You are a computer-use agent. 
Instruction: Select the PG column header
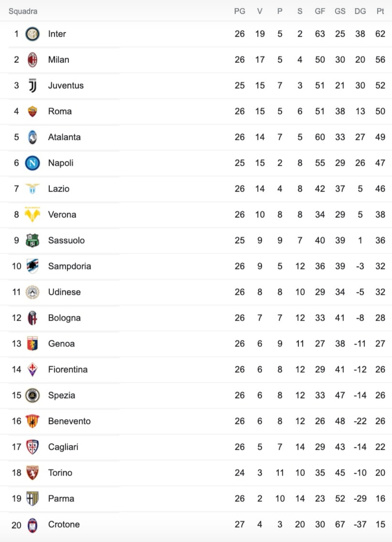click(x=240, y=11)
